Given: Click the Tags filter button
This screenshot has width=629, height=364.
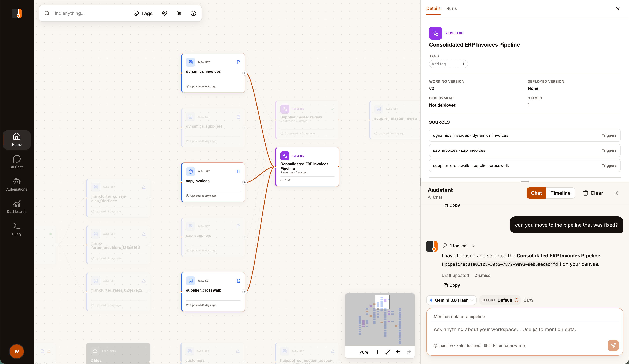Looking at the screenshot, I should coord(143,13).
